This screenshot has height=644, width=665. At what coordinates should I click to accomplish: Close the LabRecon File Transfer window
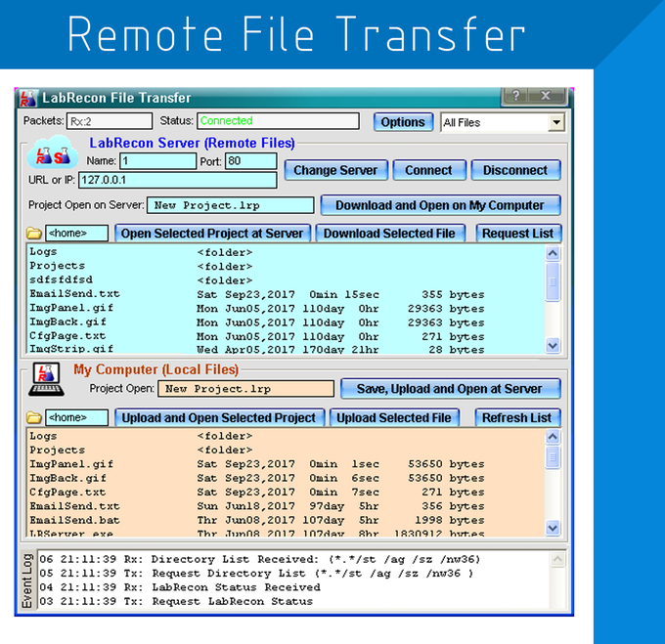[546, 96]
